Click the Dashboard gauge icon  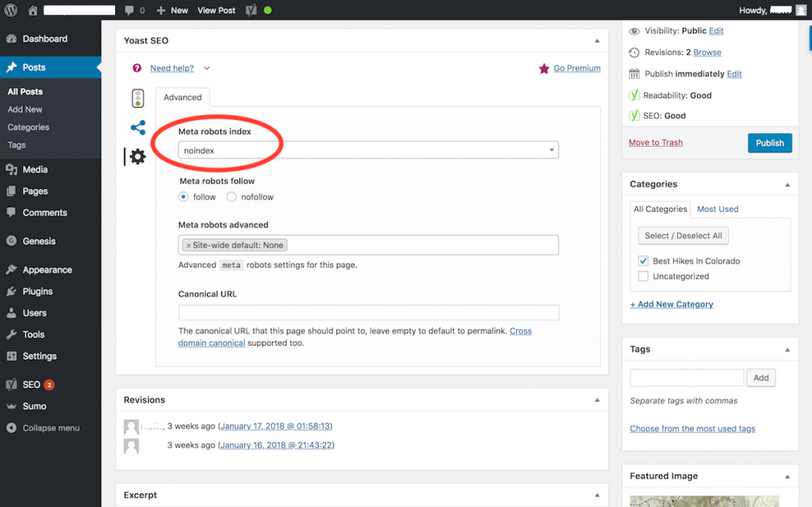point(11,39)
